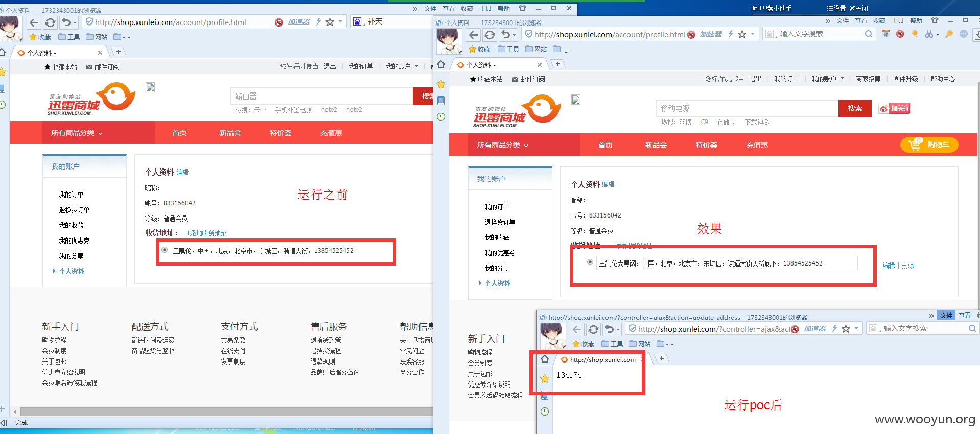The height and width of the screenshot is (434, 980).
Task: Open 退换货订单 in right window sidebar
Action: coord(500,222)
